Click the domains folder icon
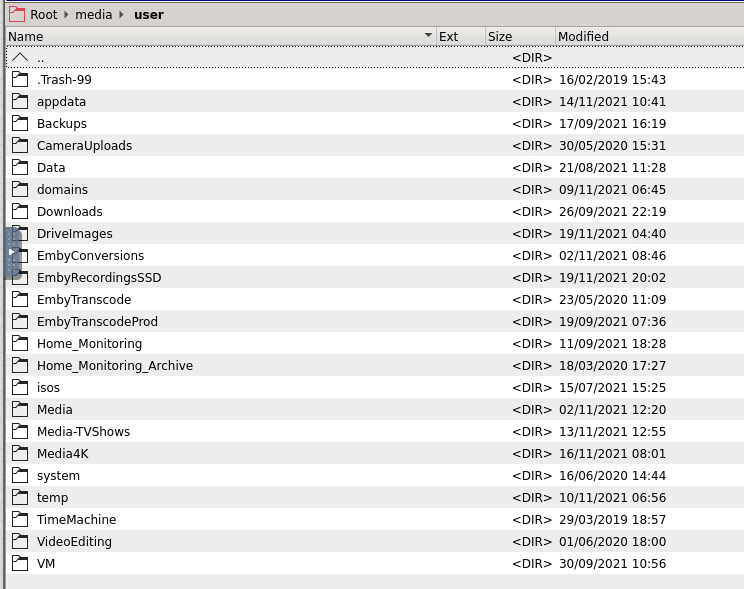 (x=19, y=189)
